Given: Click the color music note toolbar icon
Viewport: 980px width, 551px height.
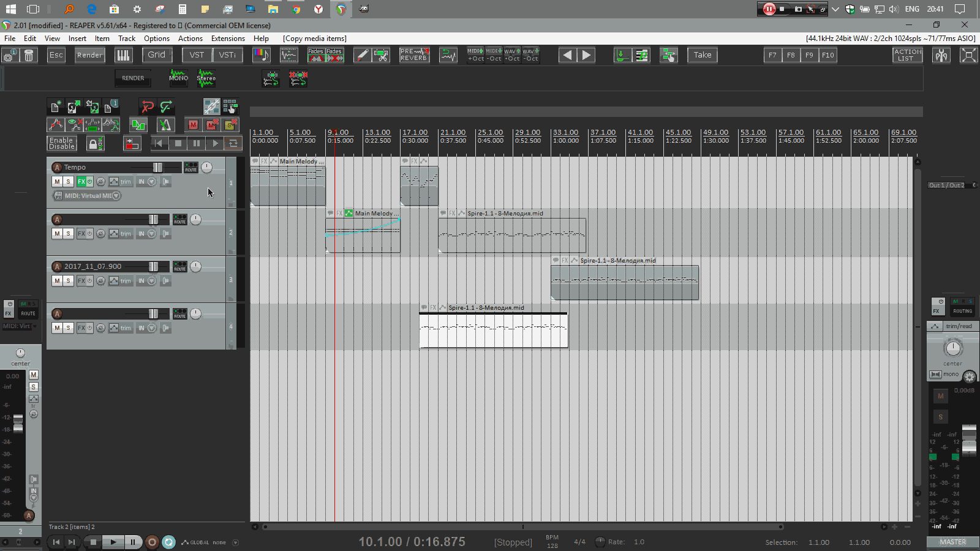Looking at the screenshot, I should tap(262, 55).
